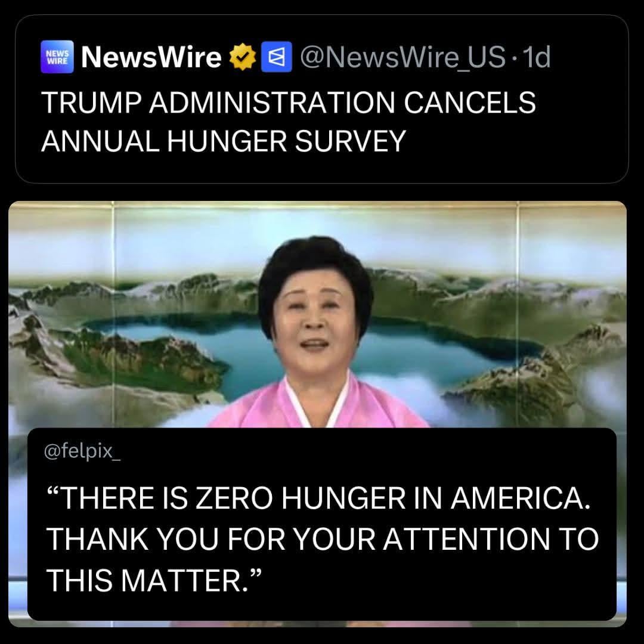Click the blue square affiliate badge

point(277,57)
